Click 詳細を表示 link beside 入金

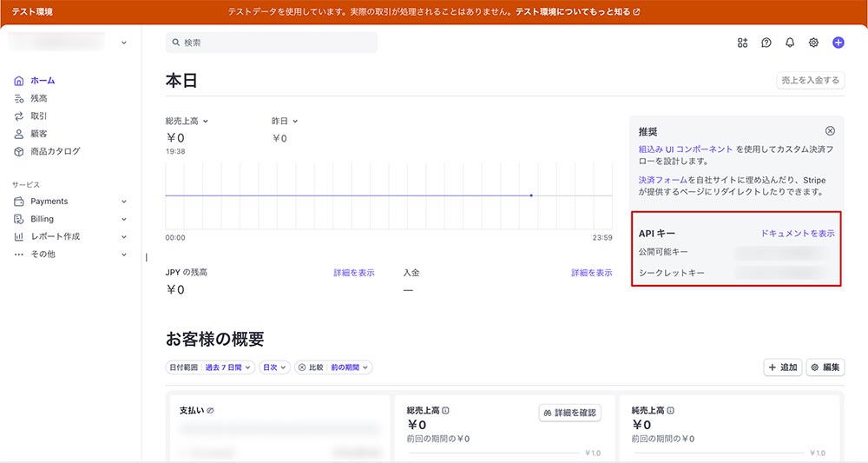click(592, 273)
